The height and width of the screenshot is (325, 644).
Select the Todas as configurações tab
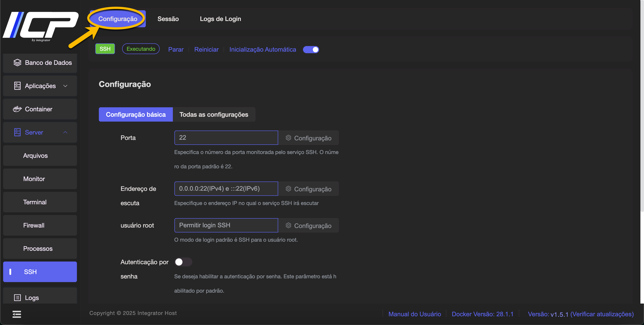coord(214,114)
